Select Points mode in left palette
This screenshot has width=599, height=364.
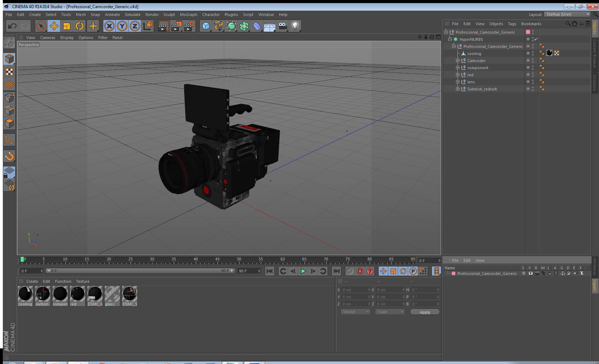coord(10,98)
